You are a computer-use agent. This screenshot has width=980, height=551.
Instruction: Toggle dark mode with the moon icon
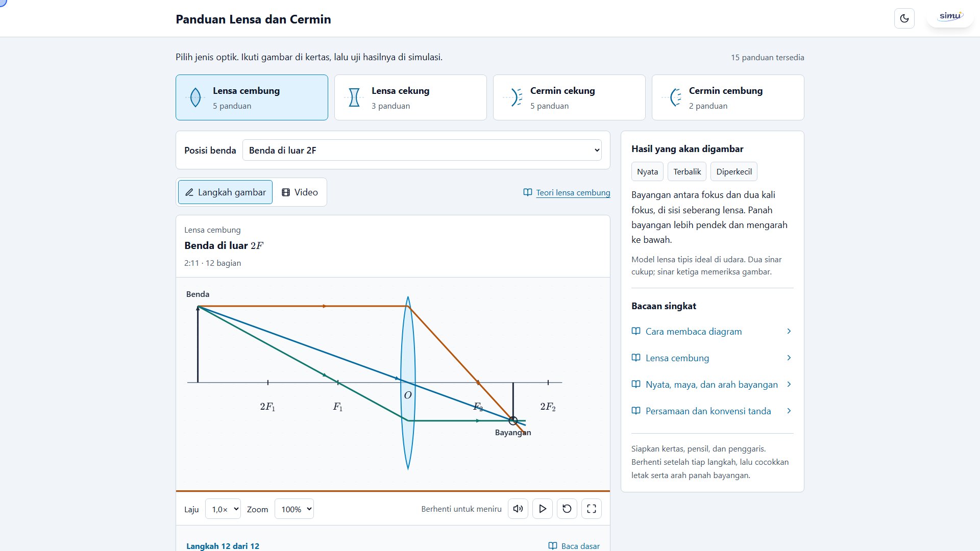point(904,18)
